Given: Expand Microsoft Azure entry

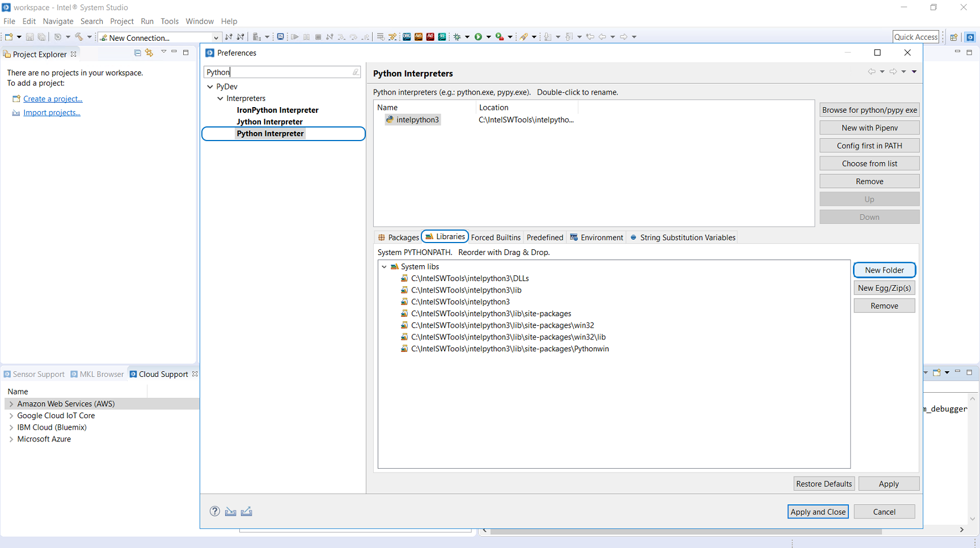Looking at the screenshot, I should [x=11, y=439].
